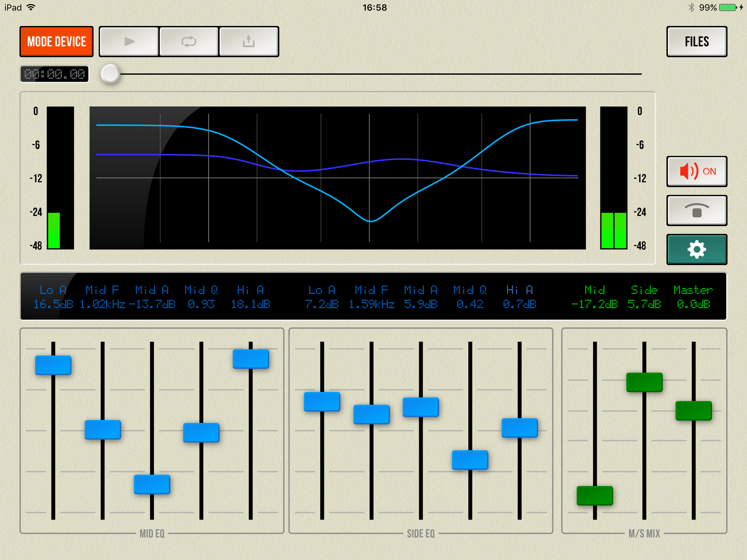This screenshot has width=747, height=560.
Task: Click the Mid EQ Hi A fader
Action: [251, 359]
